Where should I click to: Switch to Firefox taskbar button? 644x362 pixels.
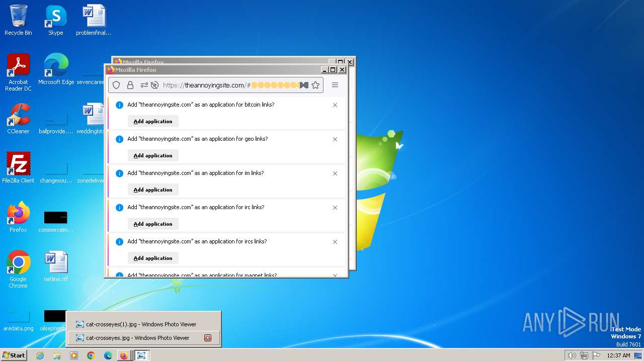(124, 355)
